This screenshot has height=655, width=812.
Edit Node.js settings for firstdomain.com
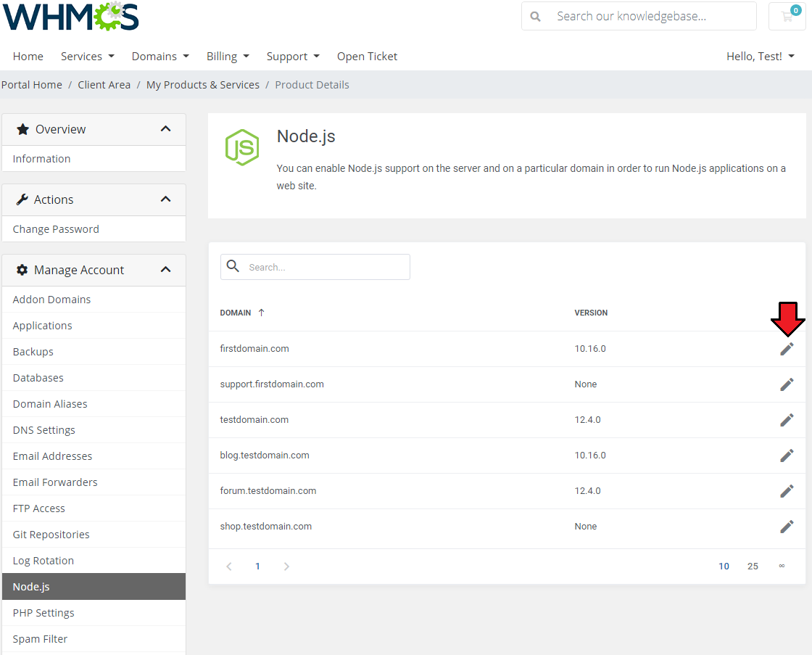tap(787, 349)
